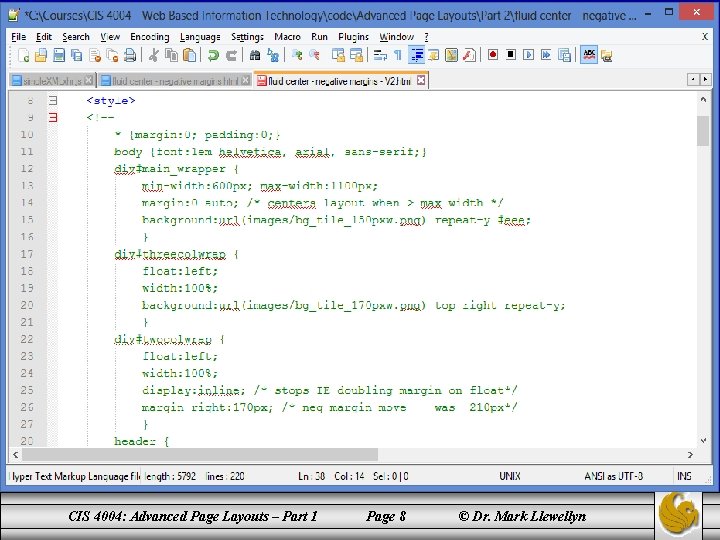
Task: Click horizontal scrollbar right arrow
Action: tap(690, 455)
